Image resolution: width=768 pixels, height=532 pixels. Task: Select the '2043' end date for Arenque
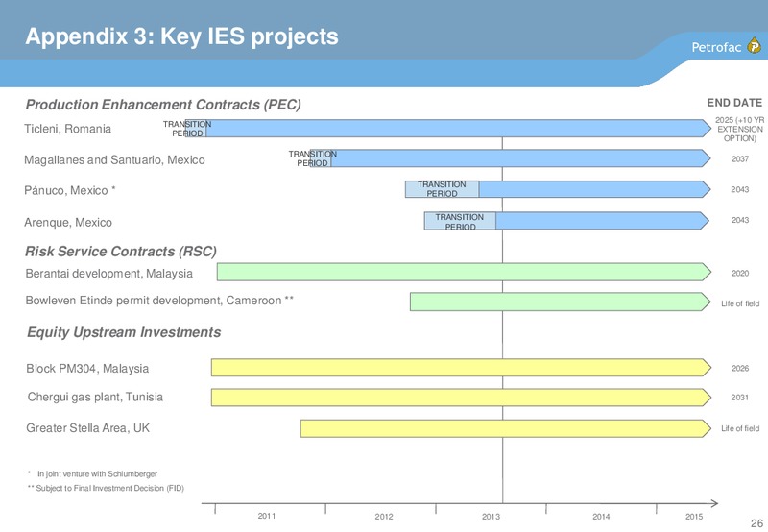pyautogui.click(x=740, y=221)
